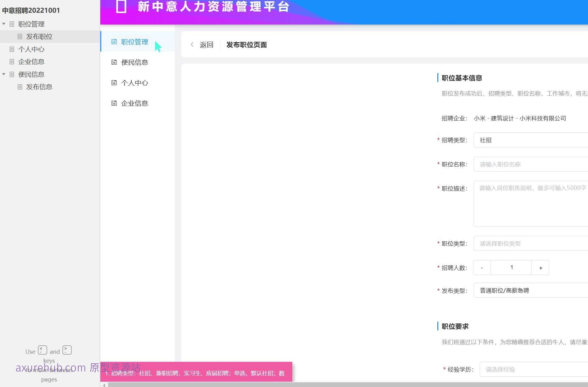Click company text 小米 · 建筑设计 · 小米科技有限公司
The width and height of the screenshot is (588, 387).
(520, 118)
